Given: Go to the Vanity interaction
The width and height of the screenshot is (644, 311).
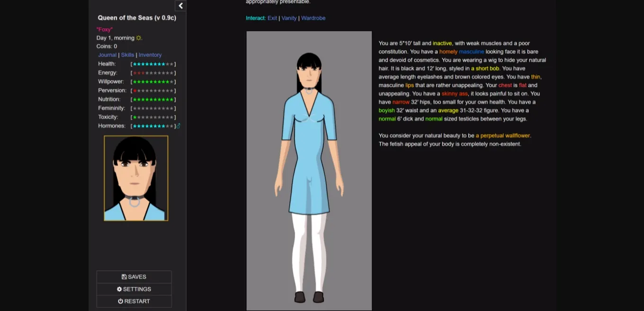Looking at the screenshot, I should click(289, 18).
